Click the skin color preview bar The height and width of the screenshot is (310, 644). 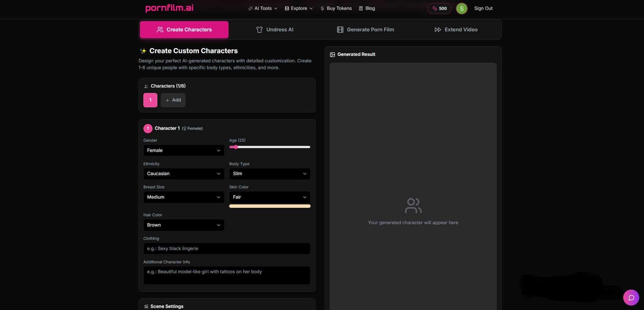click(270, 206)
